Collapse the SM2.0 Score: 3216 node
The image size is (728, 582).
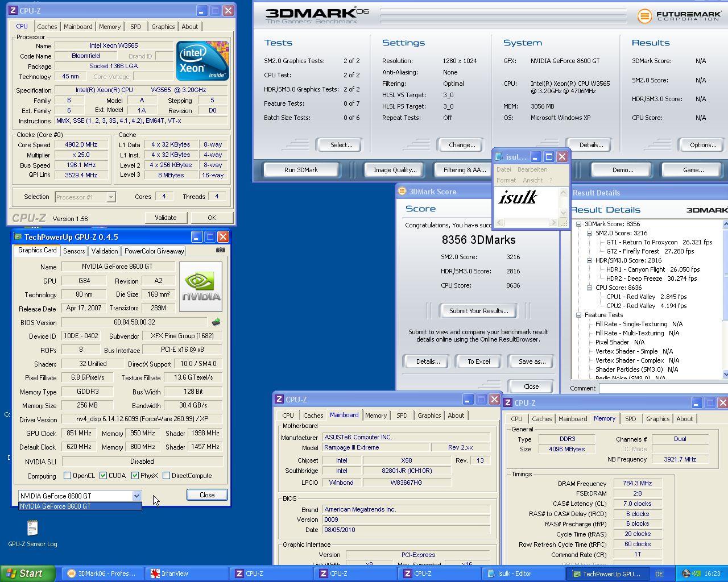point(589,233)
